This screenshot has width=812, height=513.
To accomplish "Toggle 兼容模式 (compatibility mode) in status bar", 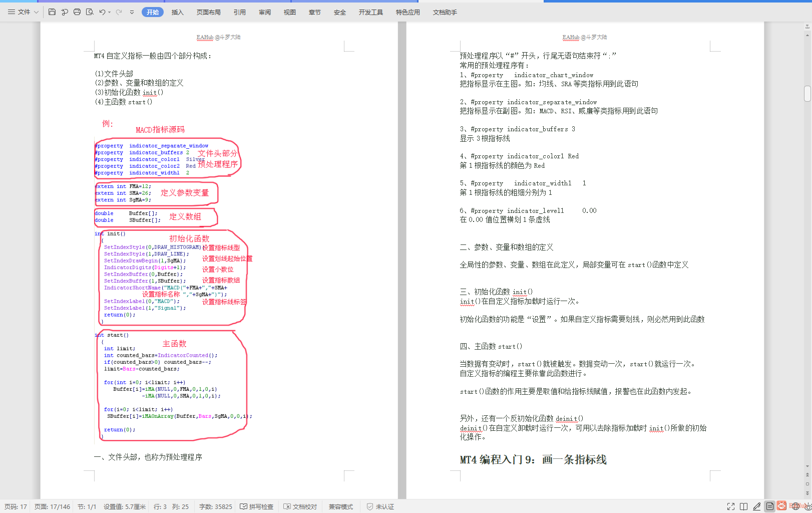I will pos(340,506).
